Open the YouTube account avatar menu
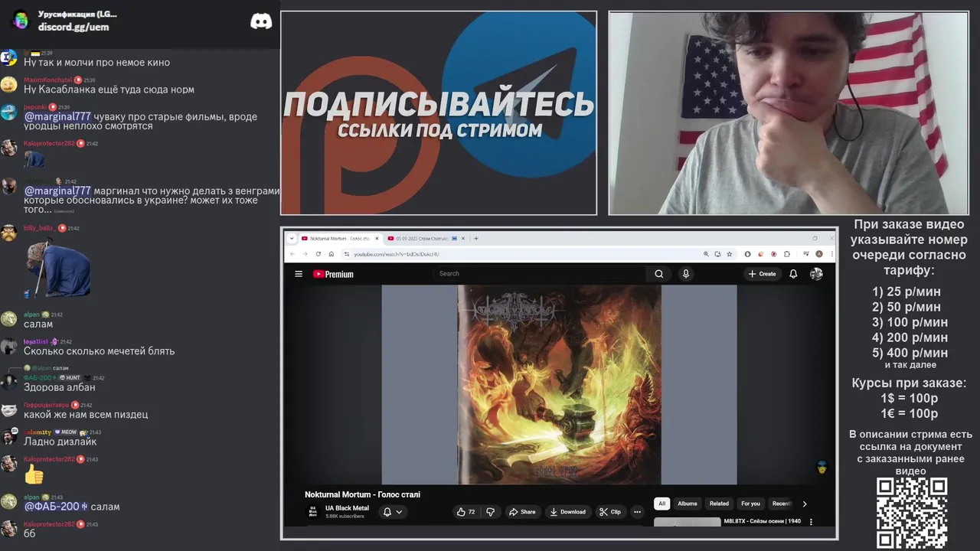 click(x=816, y=274)
